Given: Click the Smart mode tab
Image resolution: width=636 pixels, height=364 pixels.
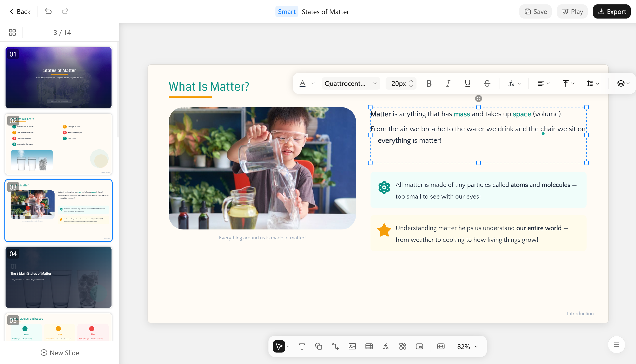Looking at the screenshot, I should pyautogui.click(x=287, y=11).
